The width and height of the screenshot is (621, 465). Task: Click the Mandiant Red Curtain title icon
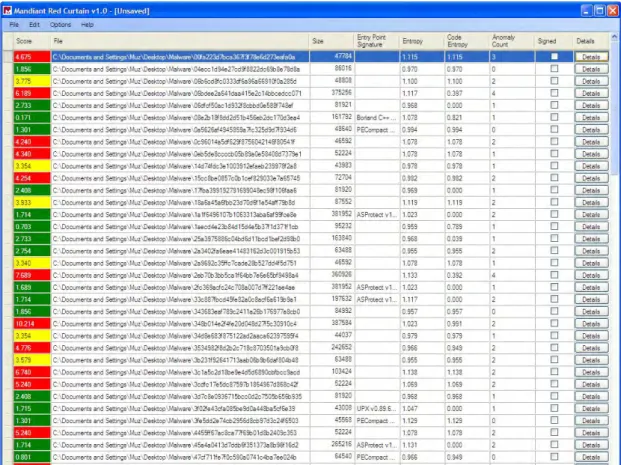click(7, 11)
